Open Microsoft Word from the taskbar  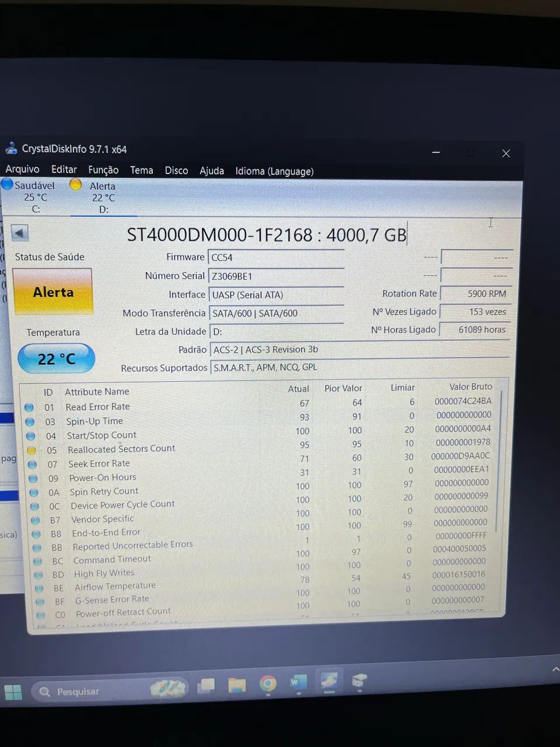pyautogui.click(x=299, y=682)
